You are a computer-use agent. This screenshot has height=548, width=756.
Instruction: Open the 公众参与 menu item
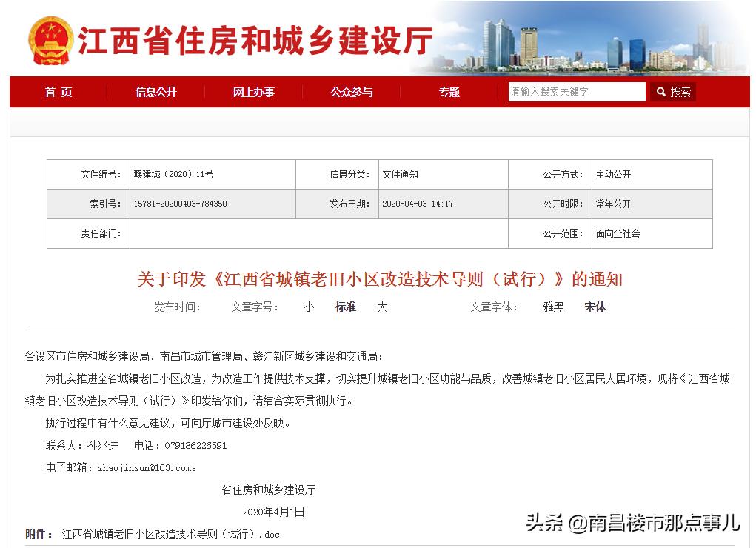351,92
